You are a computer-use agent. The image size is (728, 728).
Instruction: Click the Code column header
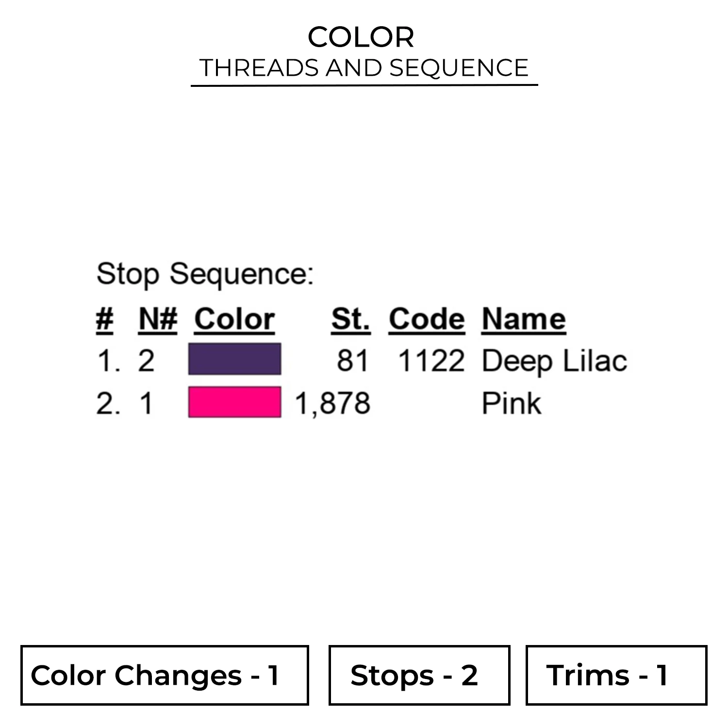click(x=427, y=319)
